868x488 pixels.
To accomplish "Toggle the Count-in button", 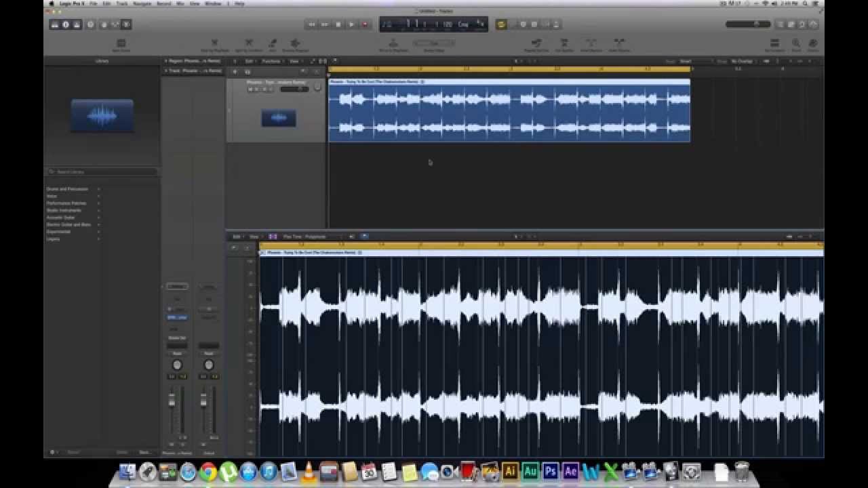I will click(545, 24).
